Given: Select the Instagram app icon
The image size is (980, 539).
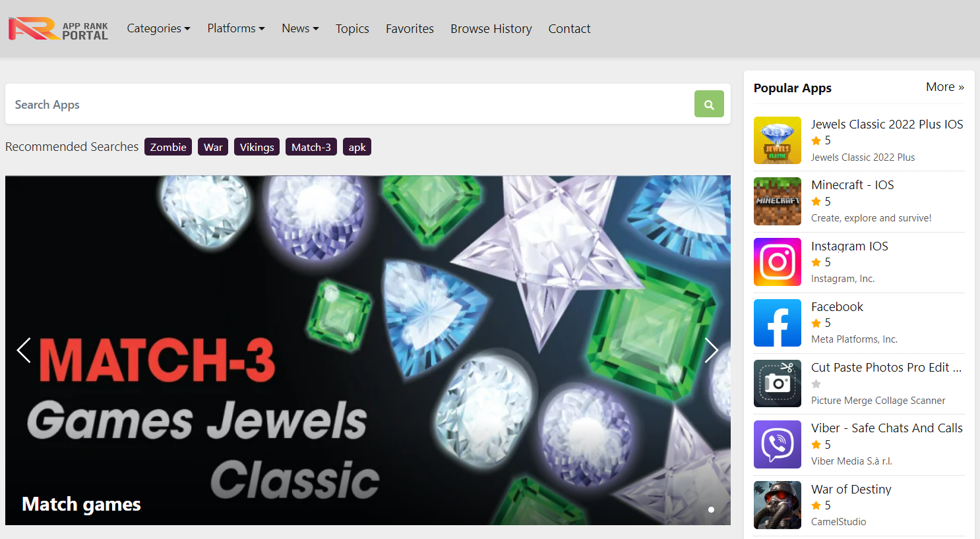Looking at the screenshot, I should pyautogui.click(x=778, y=262).
